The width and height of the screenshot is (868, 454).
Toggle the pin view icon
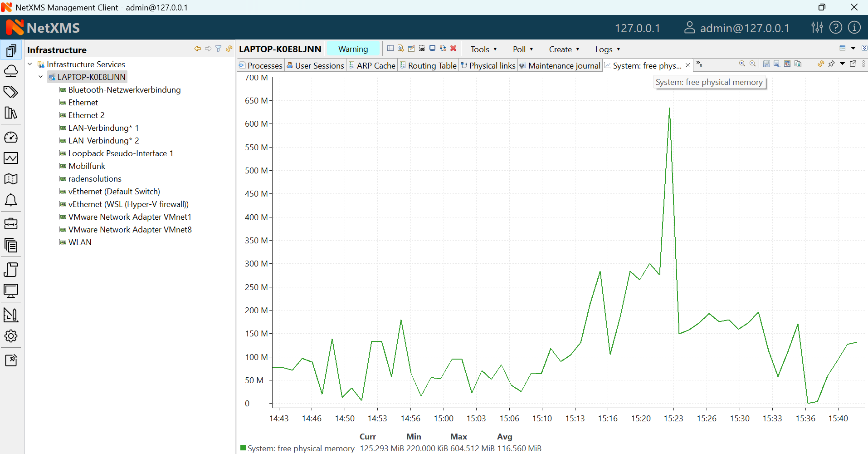tap(831, 64)
